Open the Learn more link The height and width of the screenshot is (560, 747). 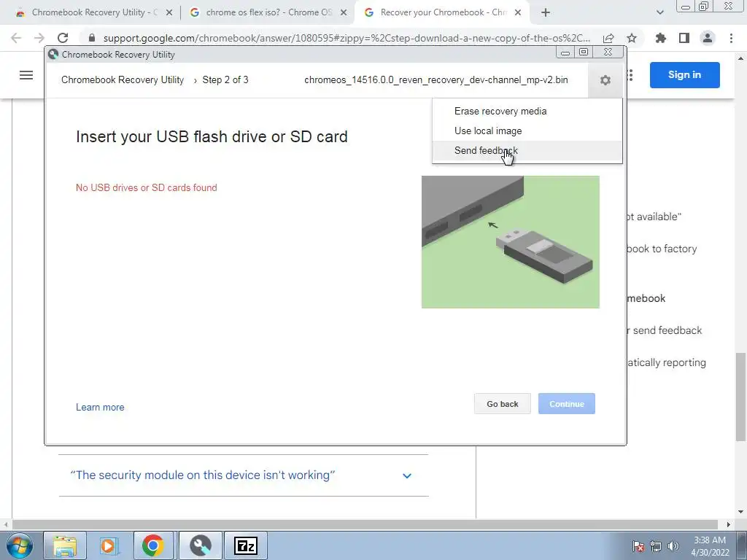(x=100, y=407)
